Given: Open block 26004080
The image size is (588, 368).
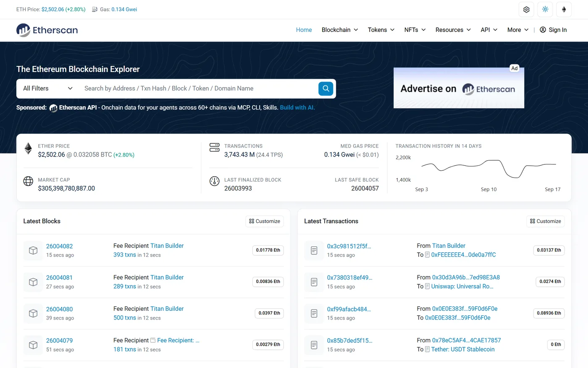Looking at the screenshot, I should point(60,309).
